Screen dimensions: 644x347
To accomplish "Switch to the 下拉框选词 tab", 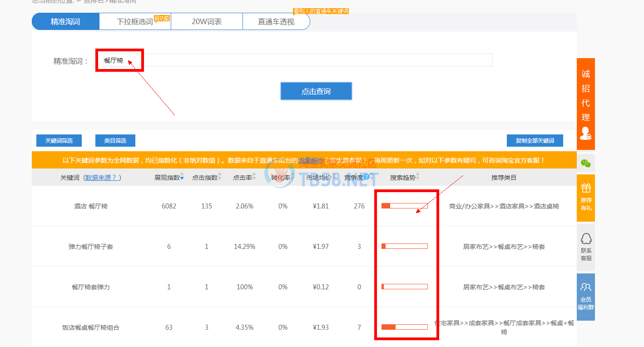I will coord(135,21).
